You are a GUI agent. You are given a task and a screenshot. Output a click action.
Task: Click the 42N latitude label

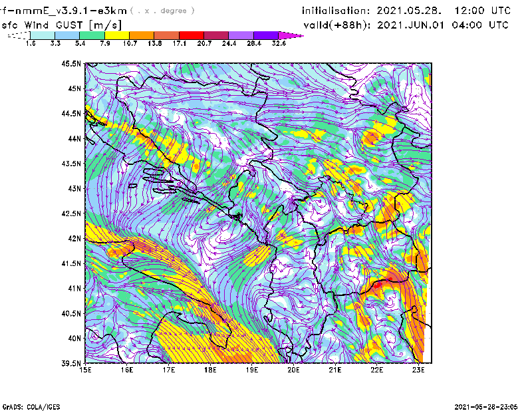[74, 239]
